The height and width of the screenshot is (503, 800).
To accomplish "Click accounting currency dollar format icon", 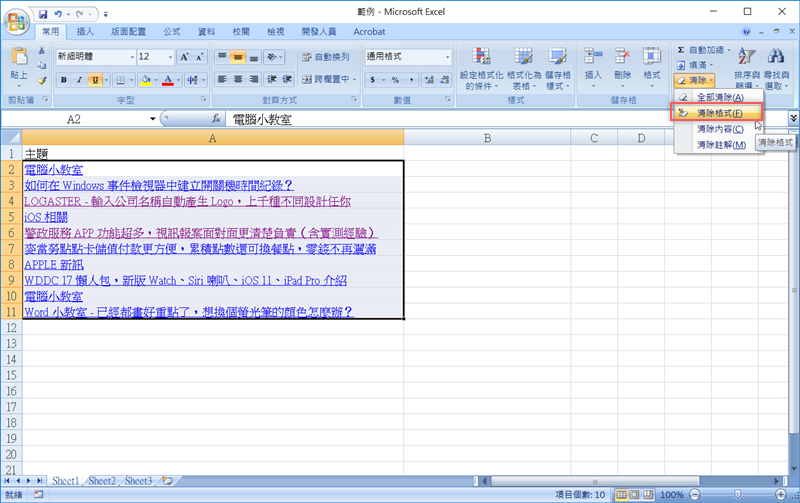I will tap(373, 80).
